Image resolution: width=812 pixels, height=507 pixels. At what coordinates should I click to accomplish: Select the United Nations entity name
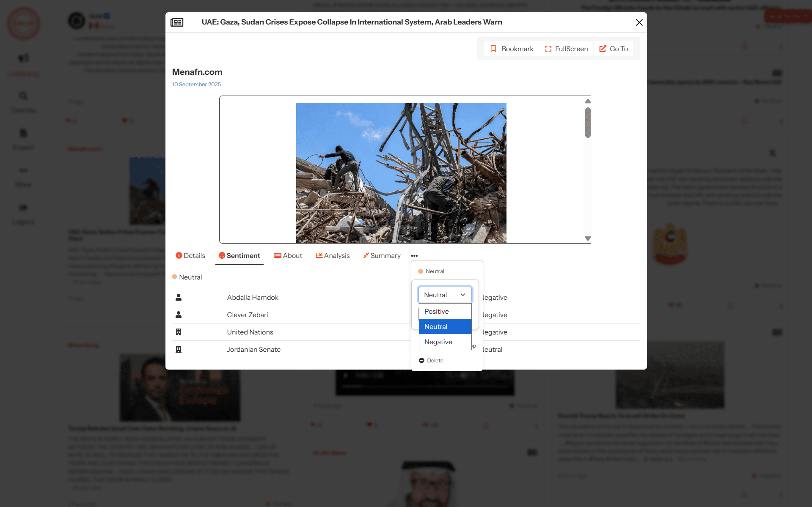(x=250, y=332)
